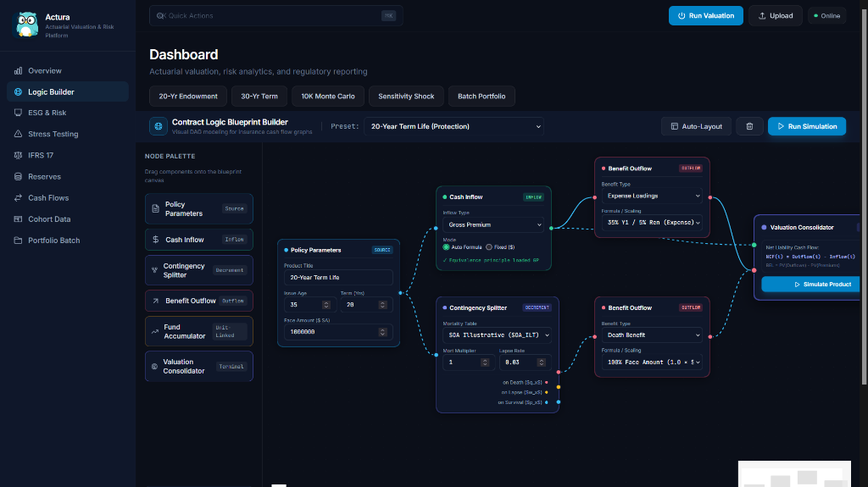Click the Auto-Layout button
The width and height of the screenshot is (868, 487).
[696, 126]
